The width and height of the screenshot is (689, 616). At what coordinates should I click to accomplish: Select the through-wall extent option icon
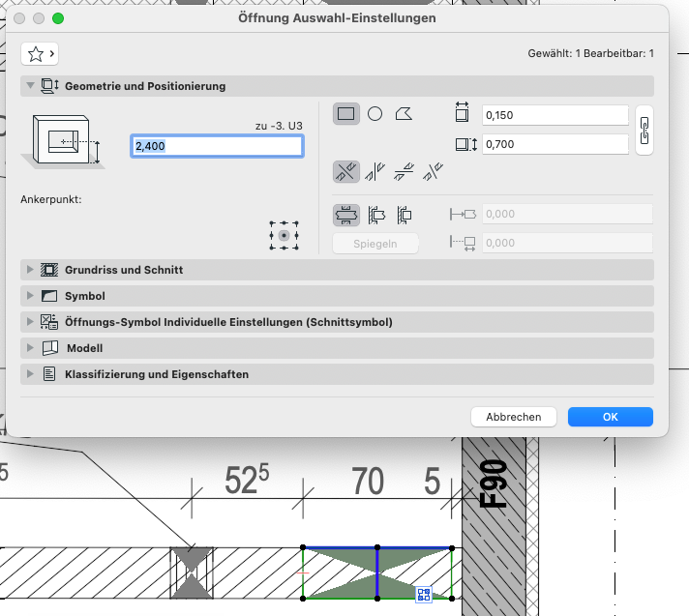coord(346,215)
